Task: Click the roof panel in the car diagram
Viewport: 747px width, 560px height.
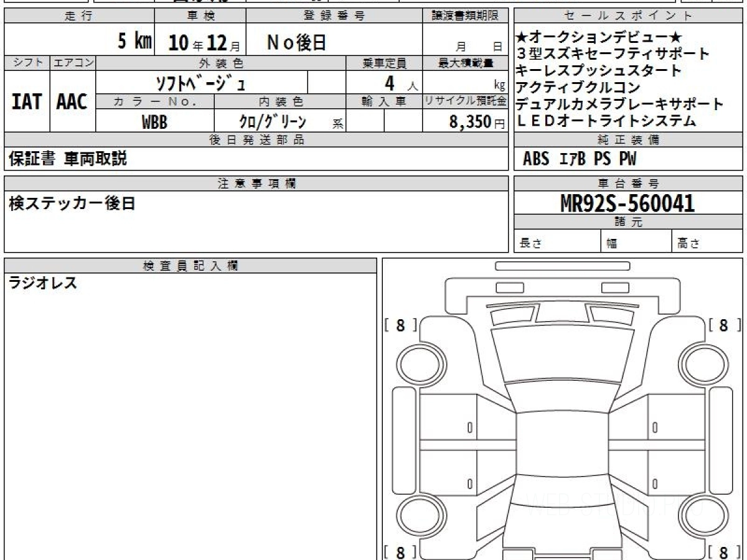Action: 563,444
